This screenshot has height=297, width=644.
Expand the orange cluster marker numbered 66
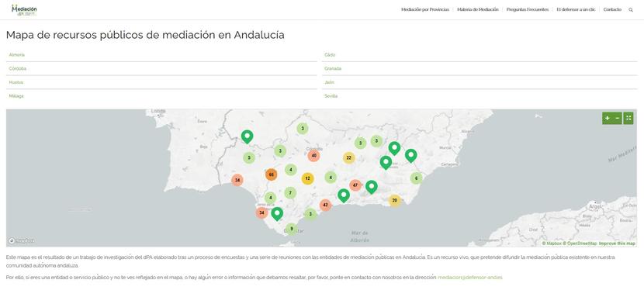[x=271, y=174]
